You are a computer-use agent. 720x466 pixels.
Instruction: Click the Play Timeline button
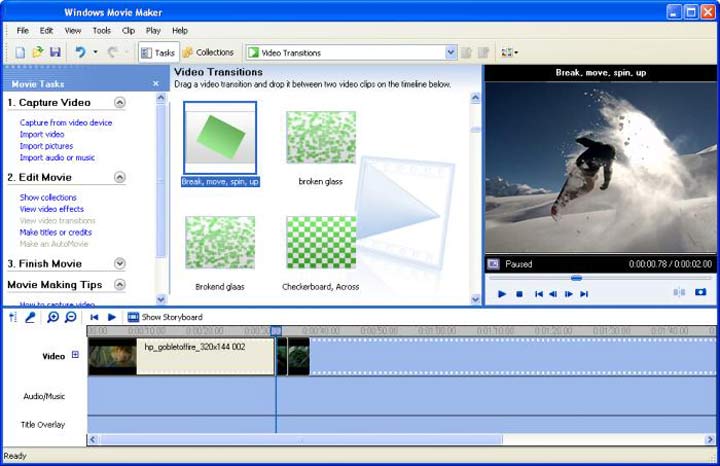pyautogui.click(x=112, y=317)
